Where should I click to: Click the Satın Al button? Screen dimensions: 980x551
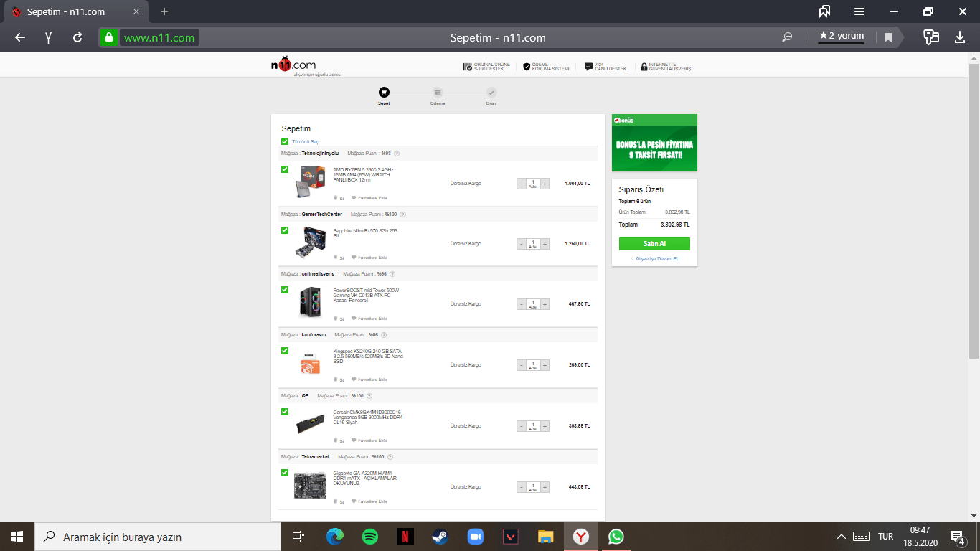(654, 244)
